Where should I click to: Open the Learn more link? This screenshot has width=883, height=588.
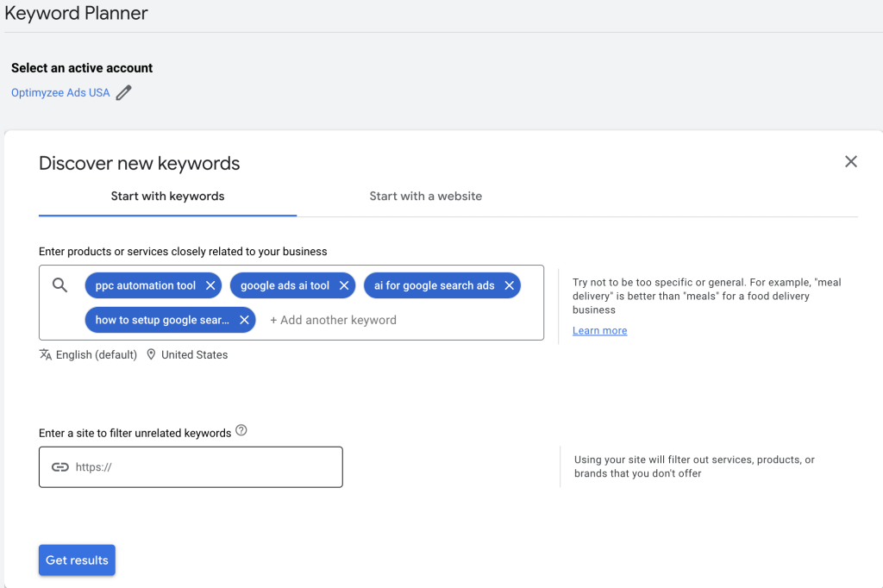click(x=599, y=331)
